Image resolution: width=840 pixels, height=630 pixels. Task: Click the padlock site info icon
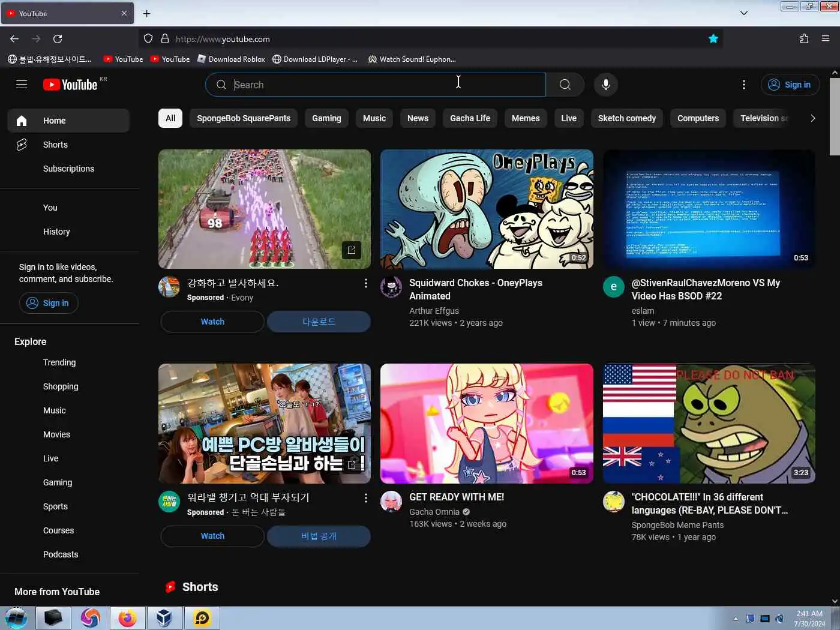tap(165, 39)
